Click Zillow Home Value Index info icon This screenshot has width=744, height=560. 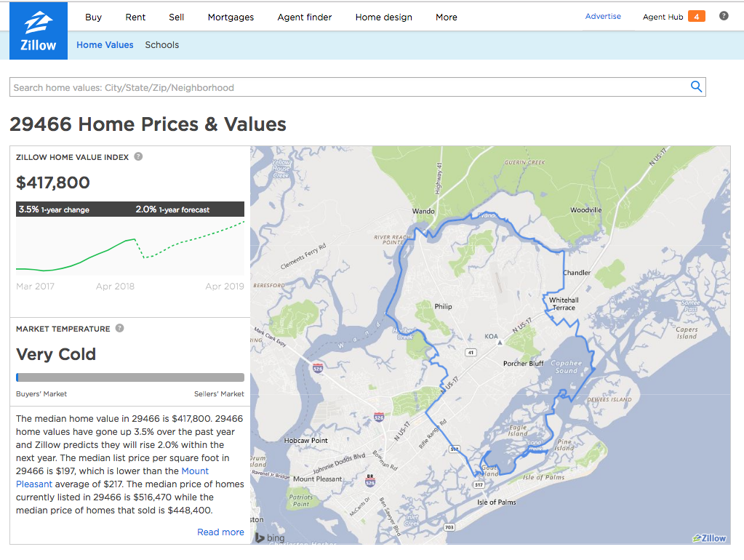138,156
